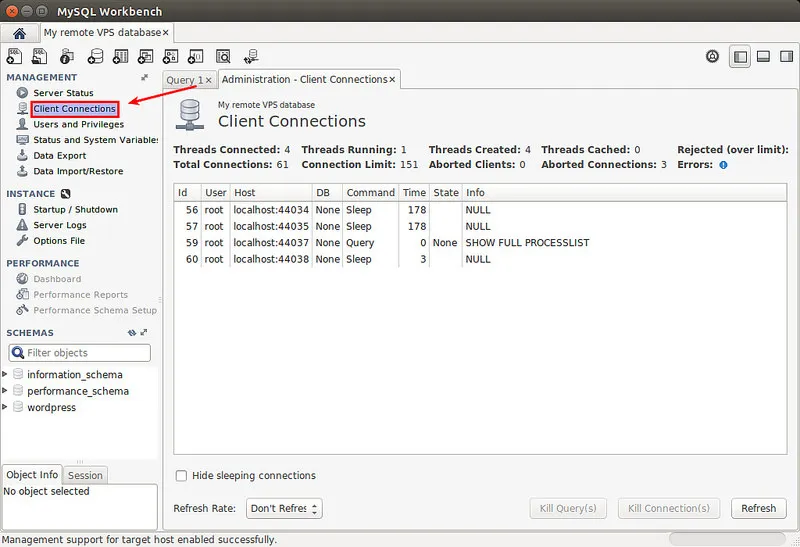Open preferences with the gear icon
Screen dimensions: 800x547
pyautogui.click(x=712, y=57)
